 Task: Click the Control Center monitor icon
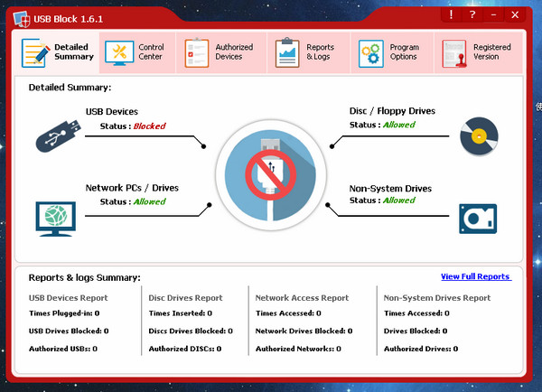[x=119, y=53]
